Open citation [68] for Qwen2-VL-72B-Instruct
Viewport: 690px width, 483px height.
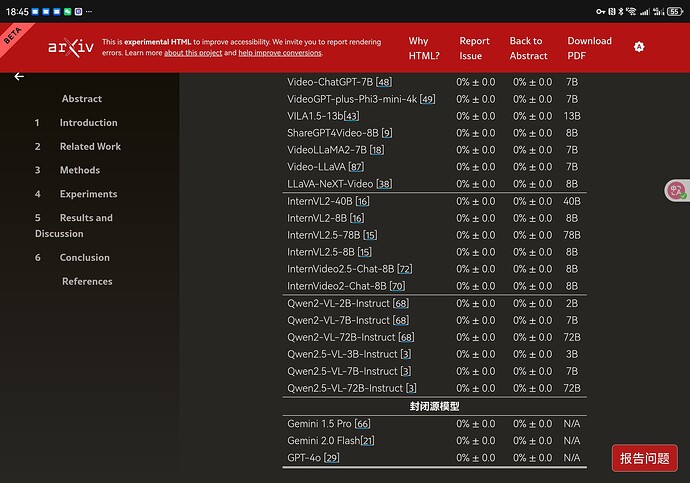[x=406, y=337]
